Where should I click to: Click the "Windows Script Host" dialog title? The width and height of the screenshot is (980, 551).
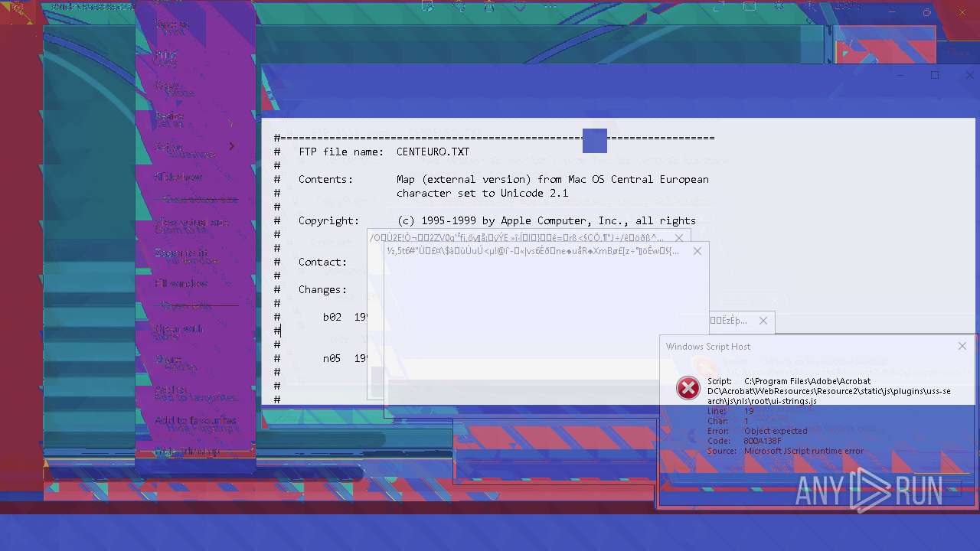(x=708, y=347)
